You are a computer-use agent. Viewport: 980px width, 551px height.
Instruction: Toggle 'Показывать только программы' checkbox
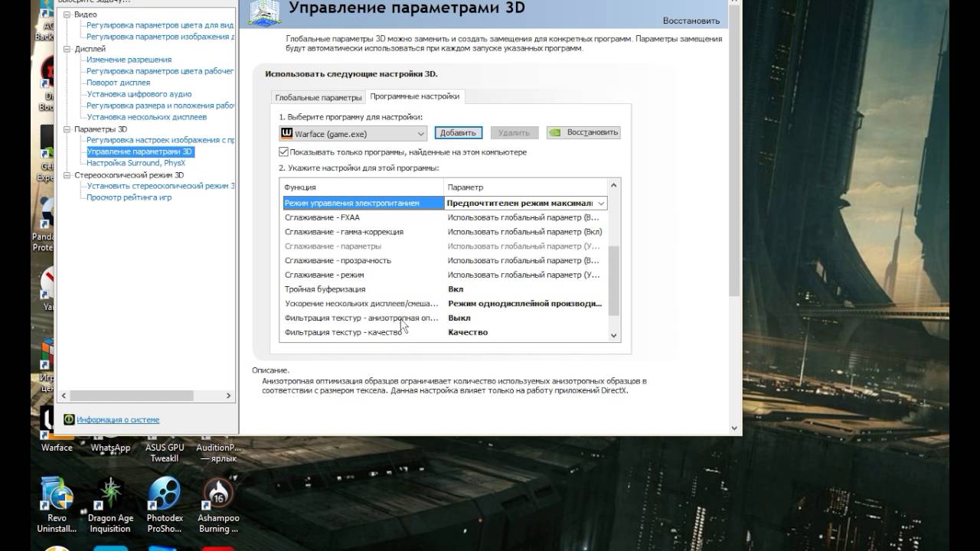click(x=284, y=152)
